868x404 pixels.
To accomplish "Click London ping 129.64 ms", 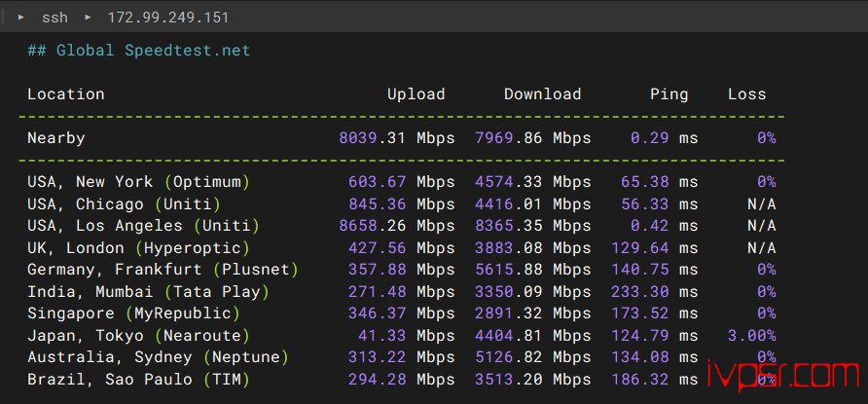I will (x=655, y=248).
